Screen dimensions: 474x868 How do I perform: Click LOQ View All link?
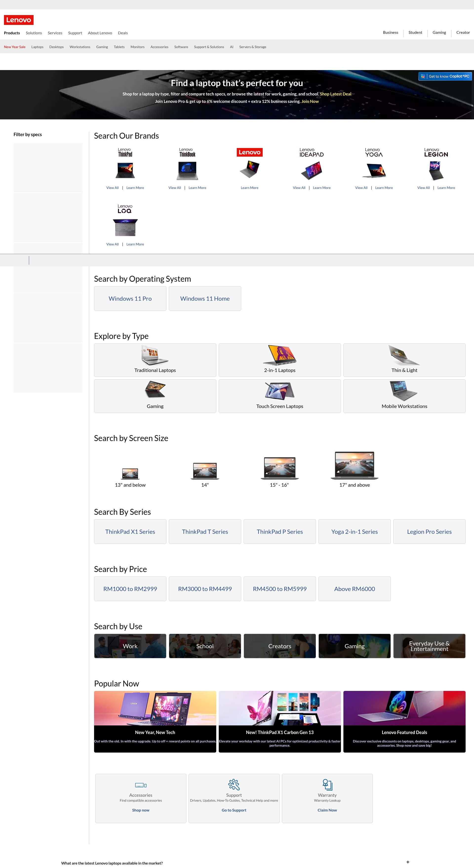[x=112, y=244]
